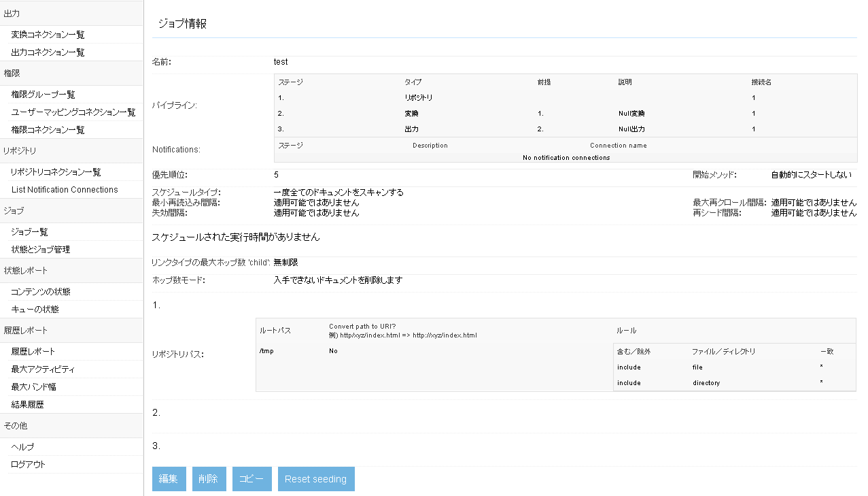Collapse the その他 sidebar section header
Image resolution: width=868 pixels, height=496 pixels.
tap(15, 425)
